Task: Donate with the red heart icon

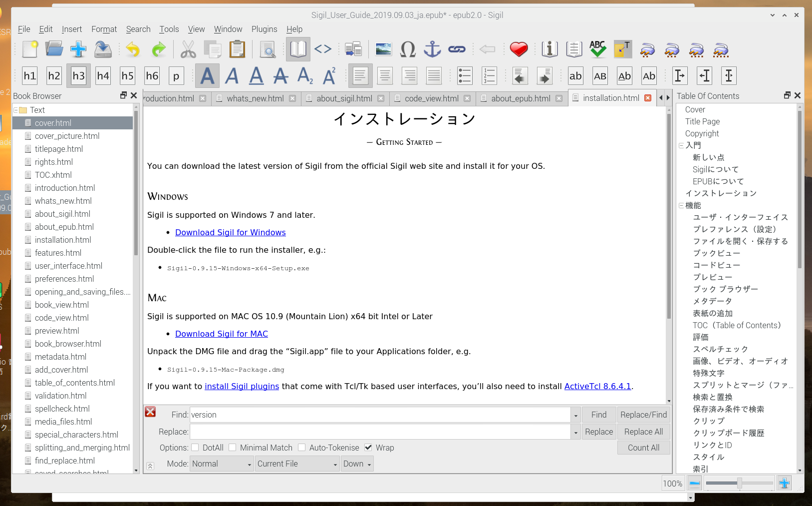Action: pyautogui.click(x=519, y=49)
